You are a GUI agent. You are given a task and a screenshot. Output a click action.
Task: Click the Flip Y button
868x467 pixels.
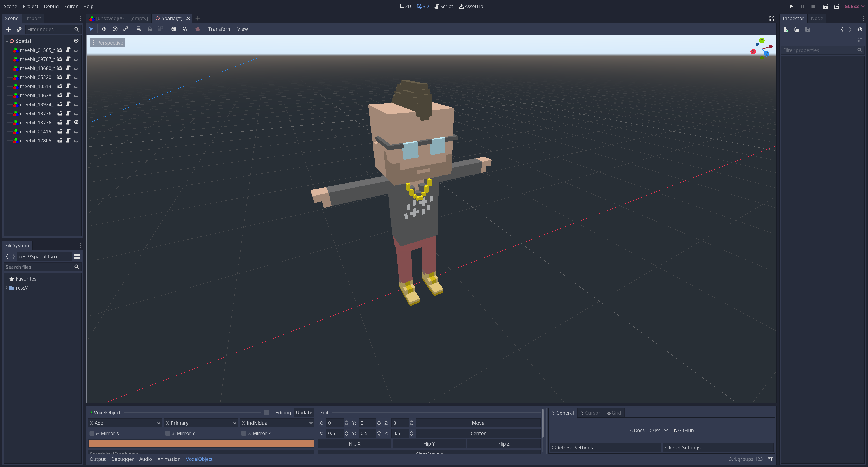coord(429,444)
